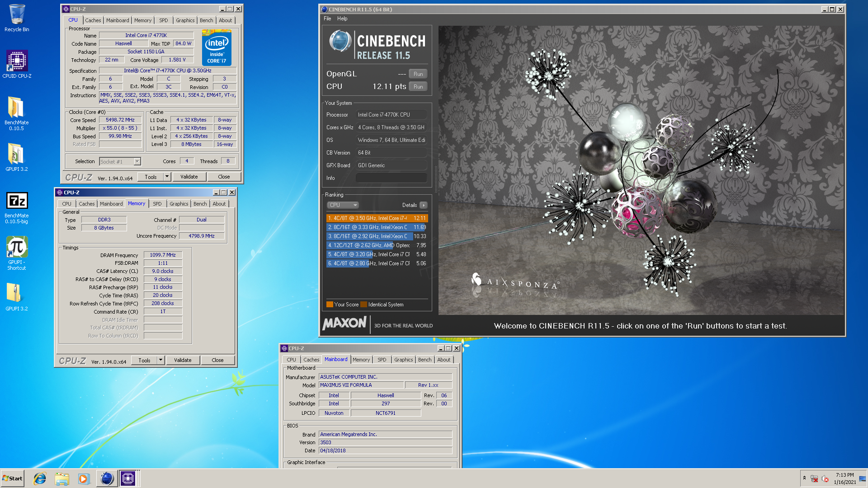The width and height of the screenshot is (868, 488).
Task: Select the BenchMate 0.10.5-big 7z archive icon
Action: click(x=17, y=207)
